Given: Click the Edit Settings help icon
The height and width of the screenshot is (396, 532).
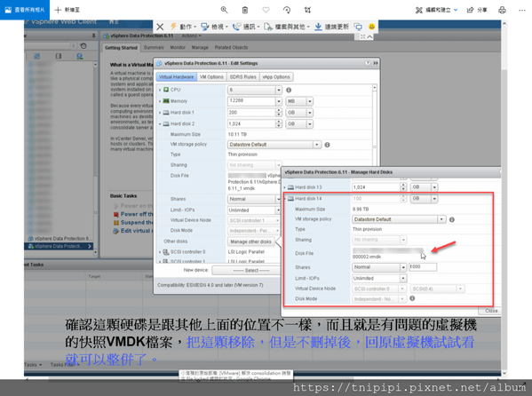Looking at the screenshot, I should (x=368, y=63).
